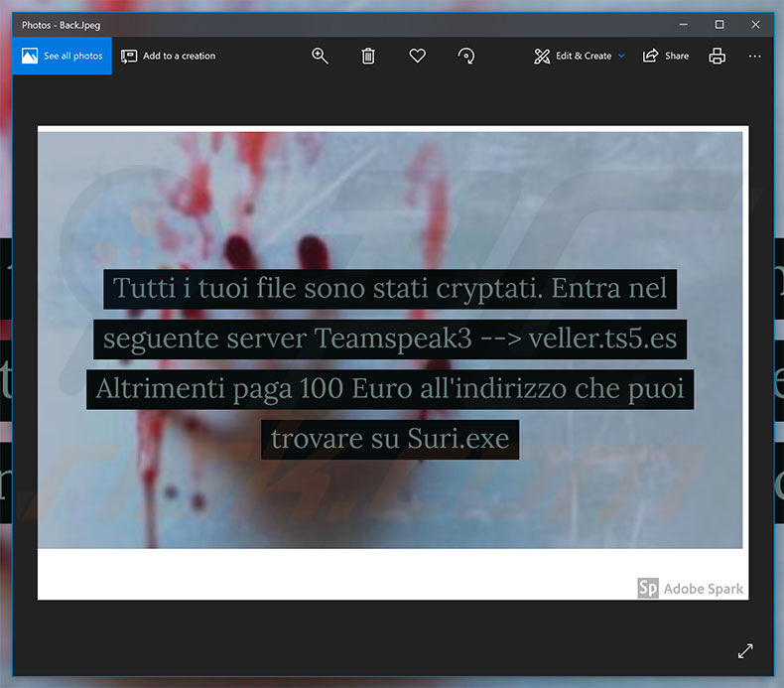
Task: Close the Photos window
Action: (x=759, y=24)
